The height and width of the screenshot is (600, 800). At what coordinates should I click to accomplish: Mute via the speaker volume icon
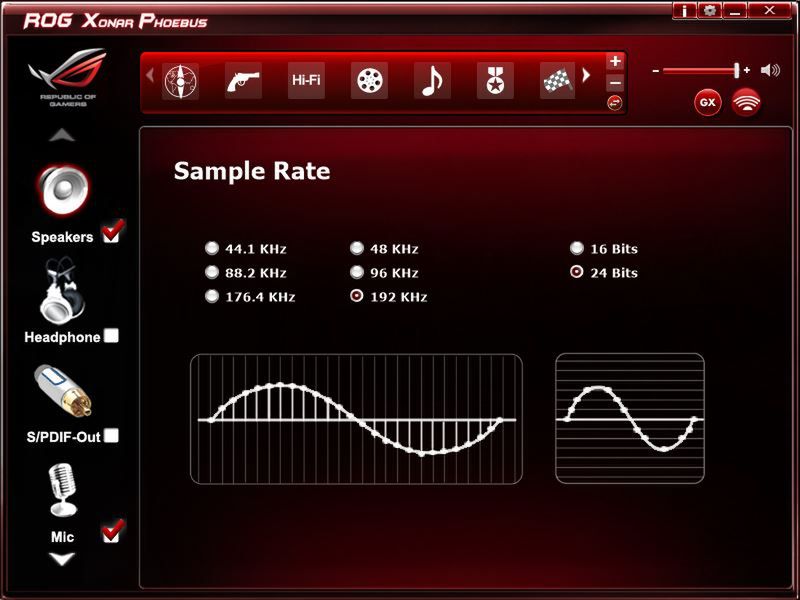[x=770, y=70]
